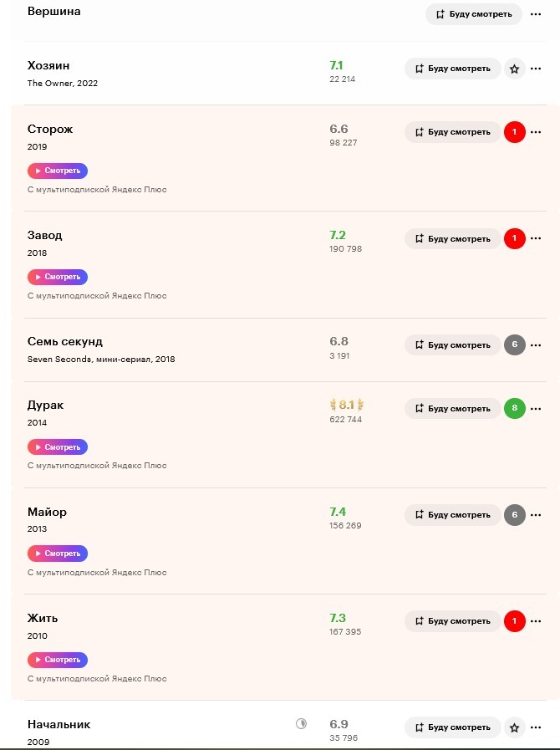Click the gray rating badge 6 for Семь секунд
This screenshot has height=750, width=560.
515,344
